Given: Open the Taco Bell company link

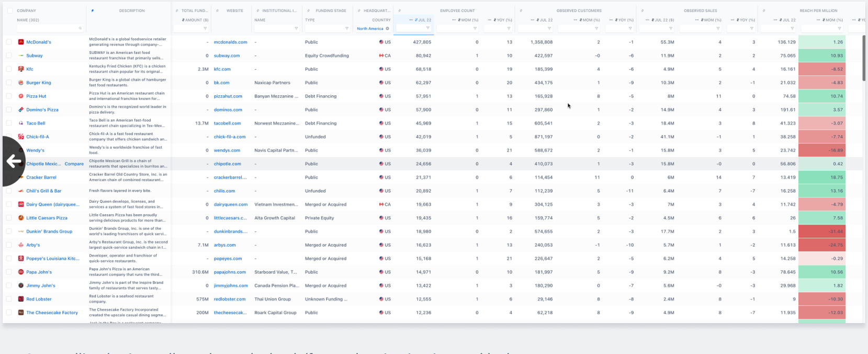Looking at the screenshot, I should point(36,124).
